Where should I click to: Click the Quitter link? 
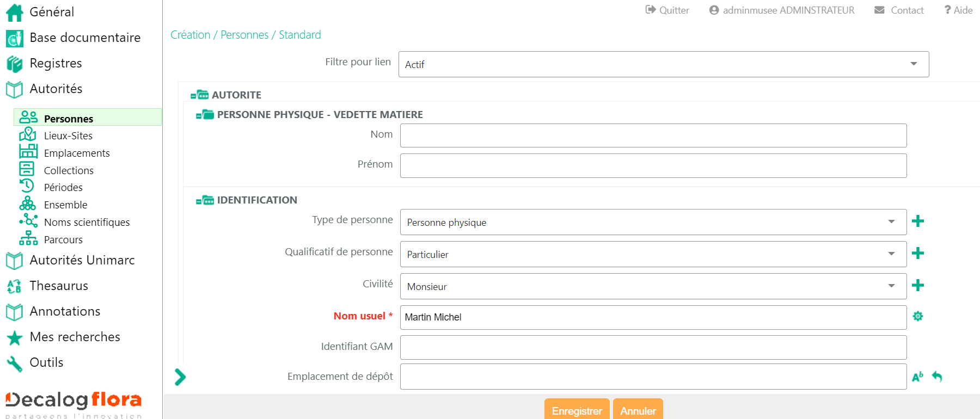point(667,10)
